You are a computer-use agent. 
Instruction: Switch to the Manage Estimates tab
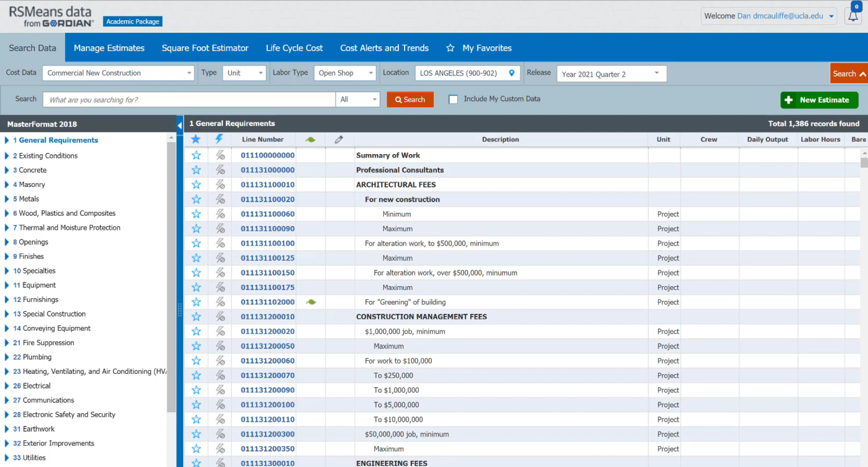coord(109,48)
